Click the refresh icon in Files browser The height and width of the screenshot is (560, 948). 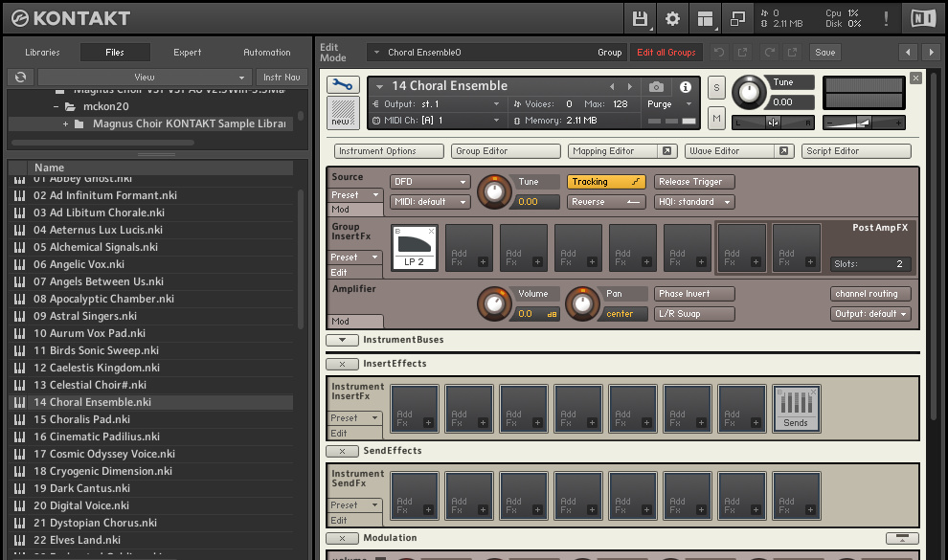[x=20, y=77]
